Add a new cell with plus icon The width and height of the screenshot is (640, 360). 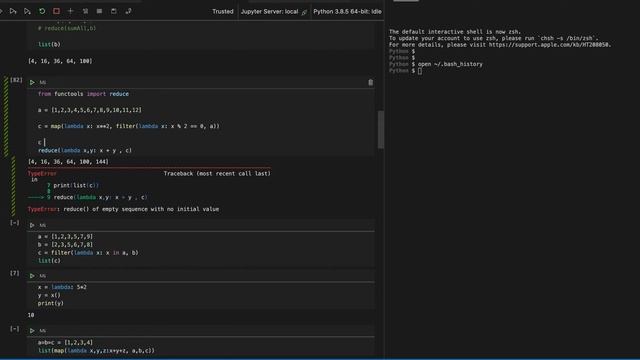click(71, 11)
